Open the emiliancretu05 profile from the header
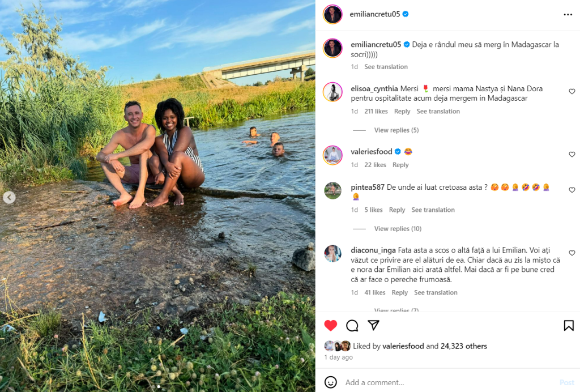The image size is (580, 392). 375,14
